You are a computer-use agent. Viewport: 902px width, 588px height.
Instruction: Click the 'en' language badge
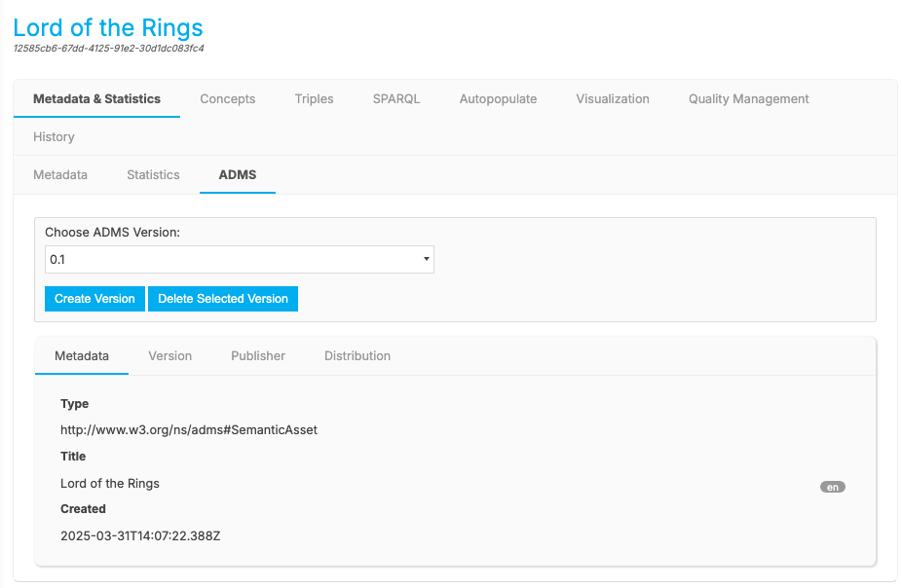click(x=832, y=487)
